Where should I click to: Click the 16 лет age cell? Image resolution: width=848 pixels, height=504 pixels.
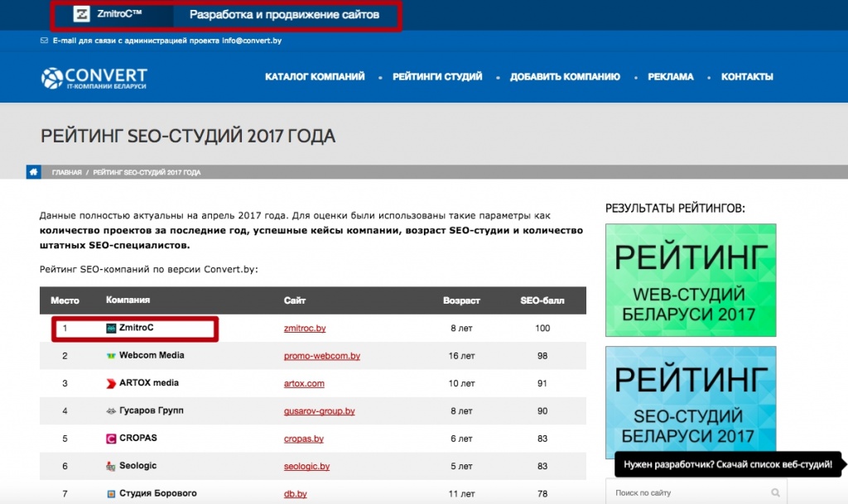pos(462,355)
